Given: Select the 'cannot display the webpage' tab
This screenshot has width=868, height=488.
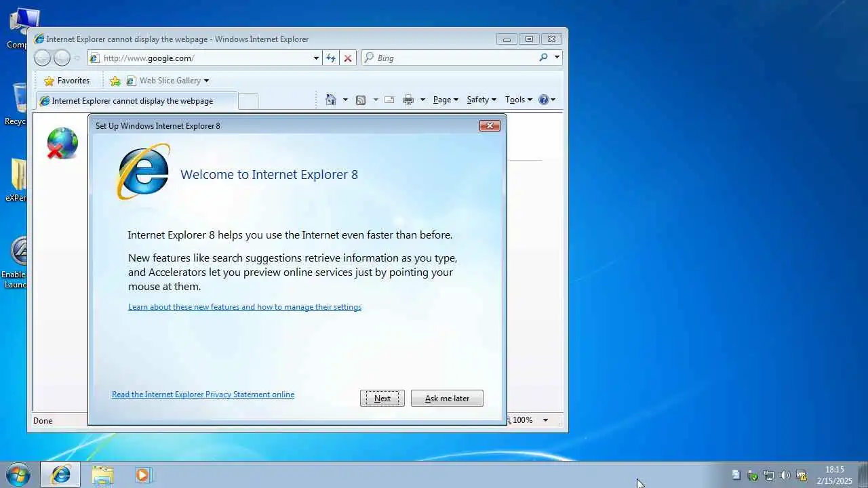Looking at the screenshot, I should pyautogui.click(x=136, y=101).
